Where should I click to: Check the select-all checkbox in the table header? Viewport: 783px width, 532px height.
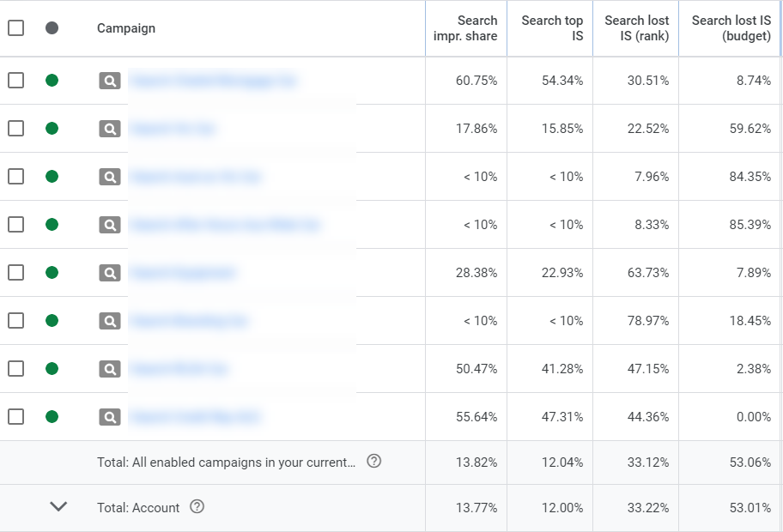(x=15, y=28)
